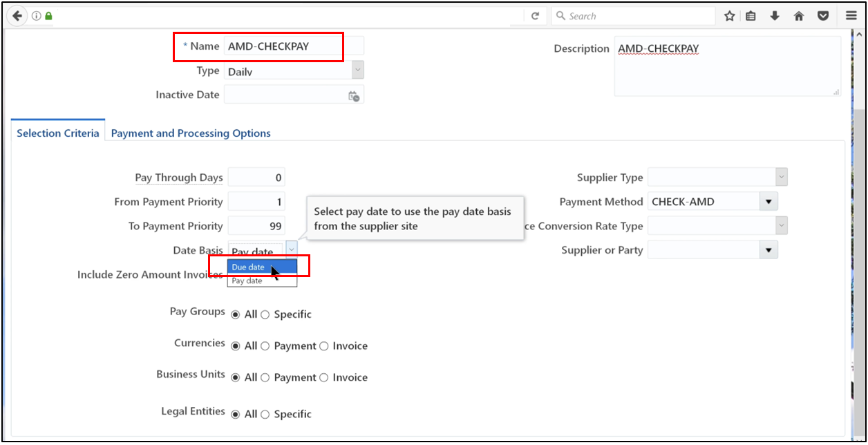The image size is (868, 445).
Task: Bookmark this page with the star icon
Action: click(728, 15)
